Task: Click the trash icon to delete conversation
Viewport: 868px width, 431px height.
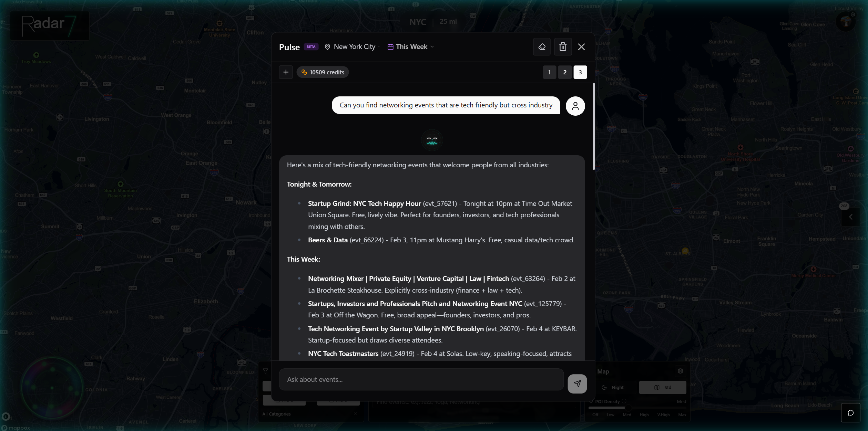Action: point(562,46)
